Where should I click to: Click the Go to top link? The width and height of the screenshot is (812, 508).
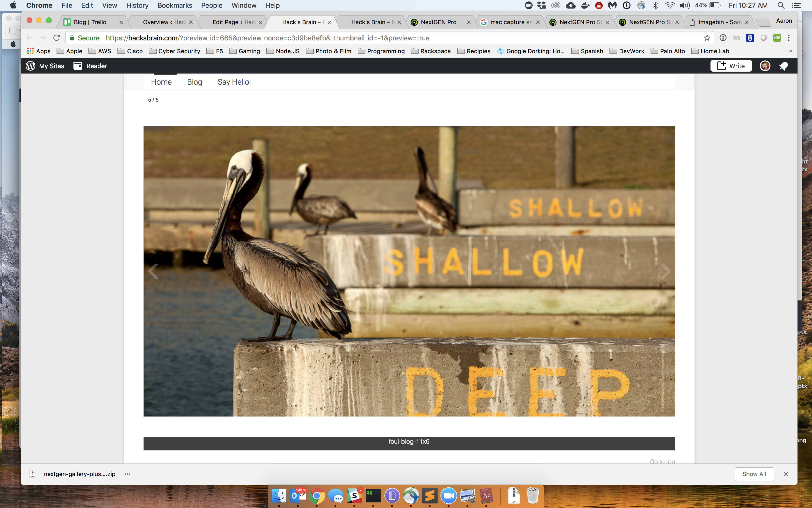pyautogui.click(x=662, y=461)
